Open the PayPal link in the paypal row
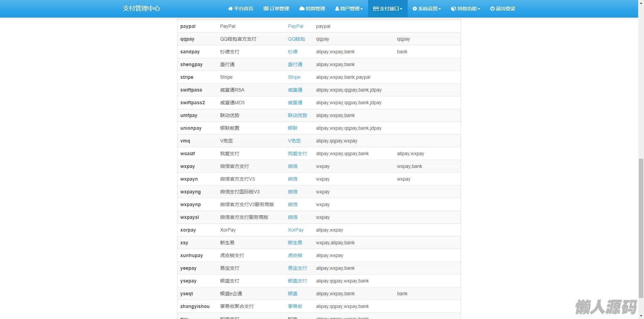The height and width of the screenshot is (319, 644). coord(295,26)
